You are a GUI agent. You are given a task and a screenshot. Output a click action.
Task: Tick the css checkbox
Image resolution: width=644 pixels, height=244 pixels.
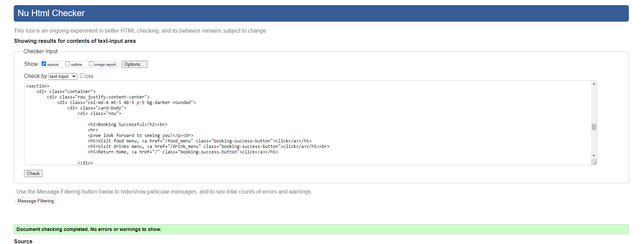coord(82,76)
